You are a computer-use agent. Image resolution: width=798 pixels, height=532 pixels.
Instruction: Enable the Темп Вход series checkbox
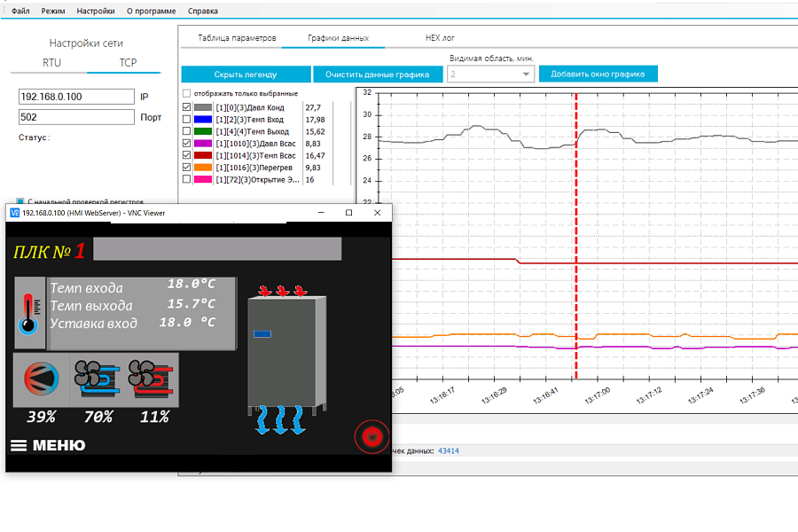coord(187,119)
